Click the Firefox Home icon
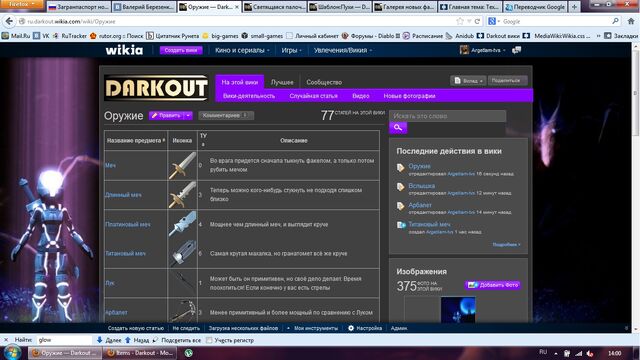Screen dimensions: 640x360 [631, 21]
